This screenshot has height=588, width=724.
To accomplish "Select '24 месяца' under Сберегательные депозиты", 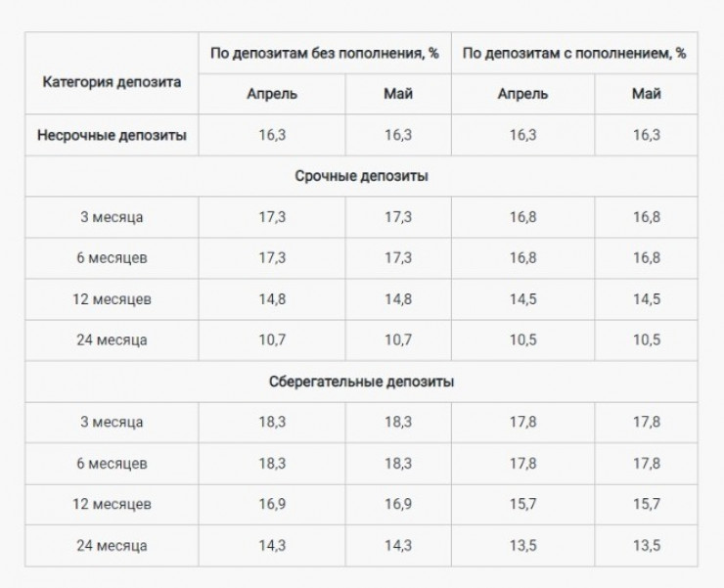I will (x=112, y=546).
